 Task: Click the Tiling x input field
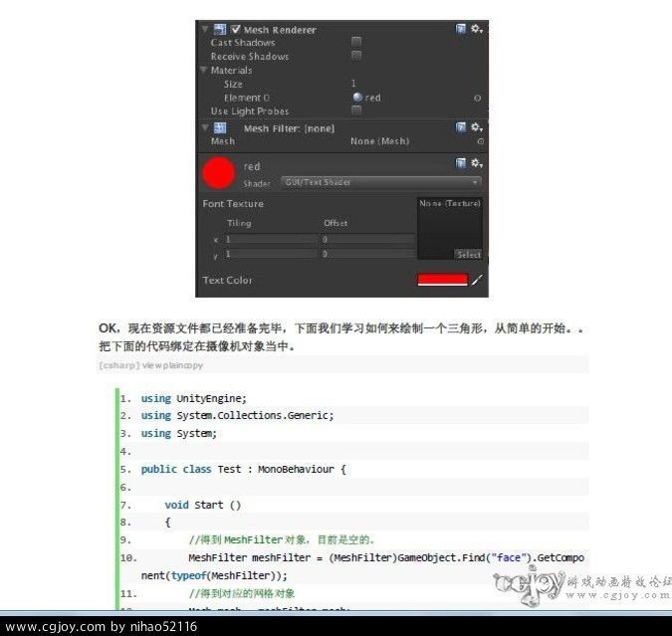[271, 239]
